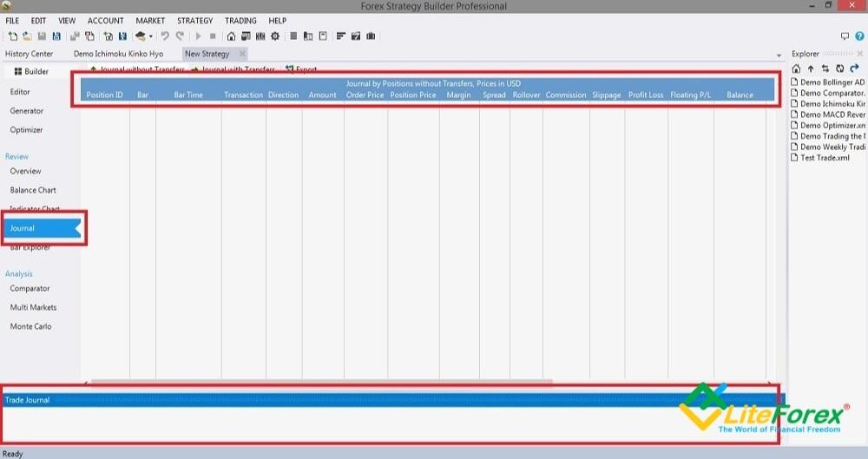Click the Redo arrow in toolbar

pos(180,36)
